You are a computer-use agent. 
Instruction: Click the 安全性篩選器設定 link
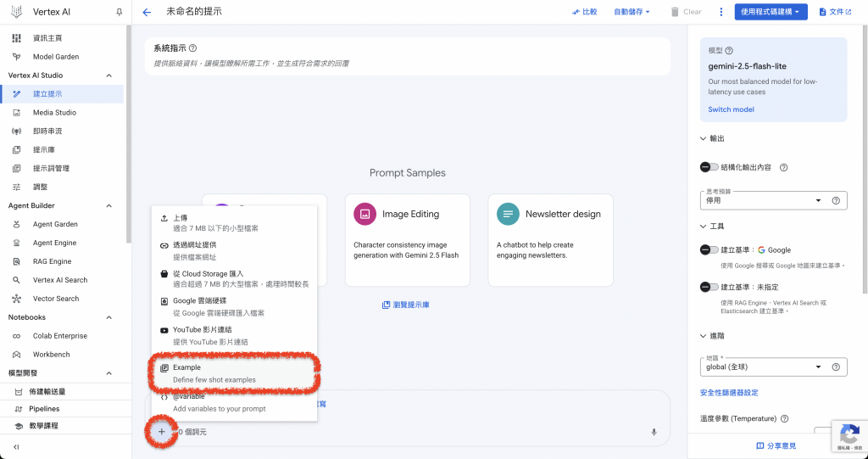tap(729, 393)
